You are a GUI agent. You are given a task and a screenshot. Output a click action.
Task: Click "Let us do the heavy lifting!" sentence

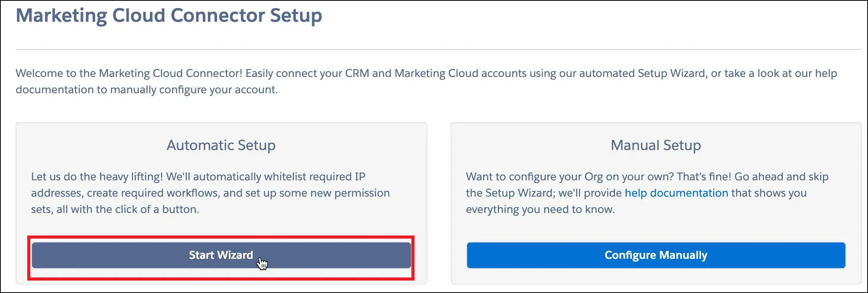point(97,177)
